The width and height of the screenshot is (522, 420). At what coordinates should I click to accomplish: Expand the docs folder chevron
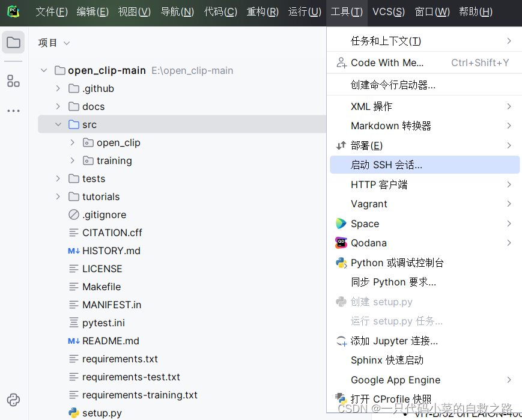pos(58,106)
